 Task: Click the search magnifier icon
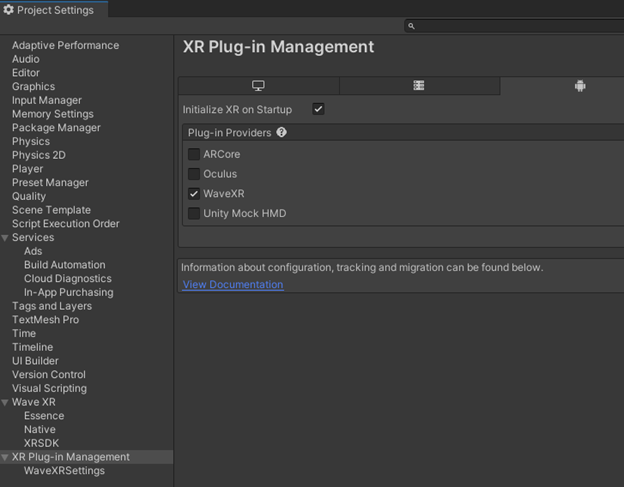click(411, 26)
